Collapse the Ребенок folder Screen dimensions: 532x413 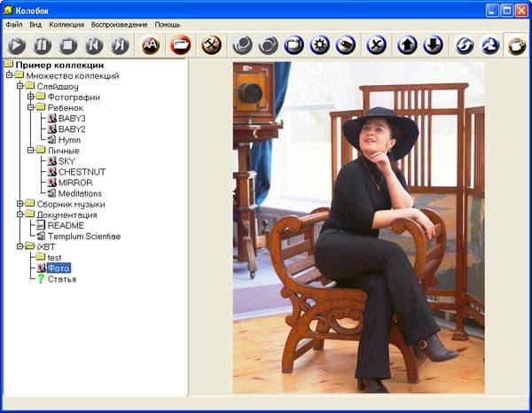30,107
